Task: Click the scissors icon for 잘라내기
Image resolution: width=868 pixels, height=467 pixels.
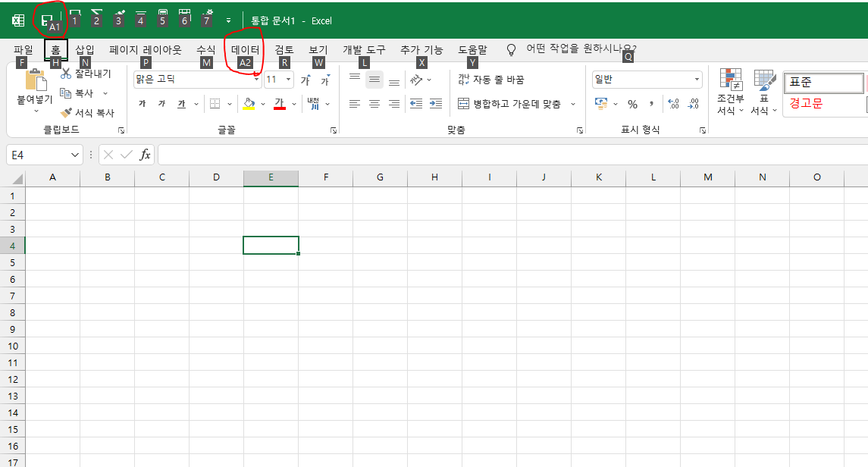Action: 66,74
